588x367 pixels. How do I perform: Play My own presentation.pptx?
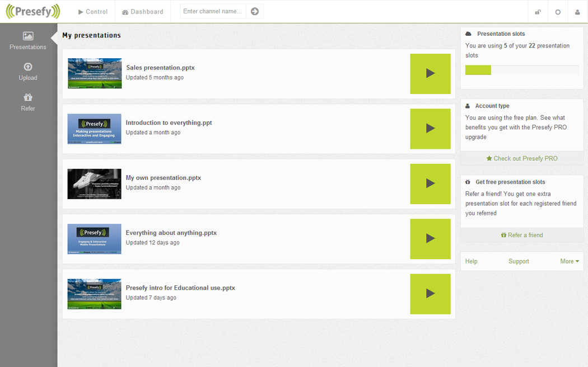430,183
